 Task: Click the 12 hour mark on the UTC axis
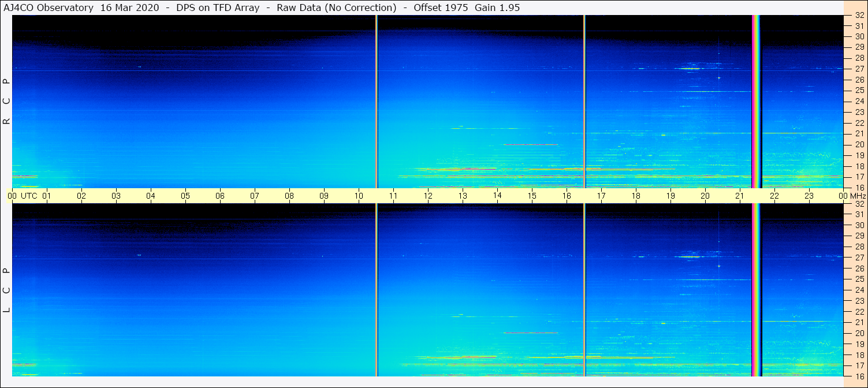pyautogui.click(x=428, y=196)
